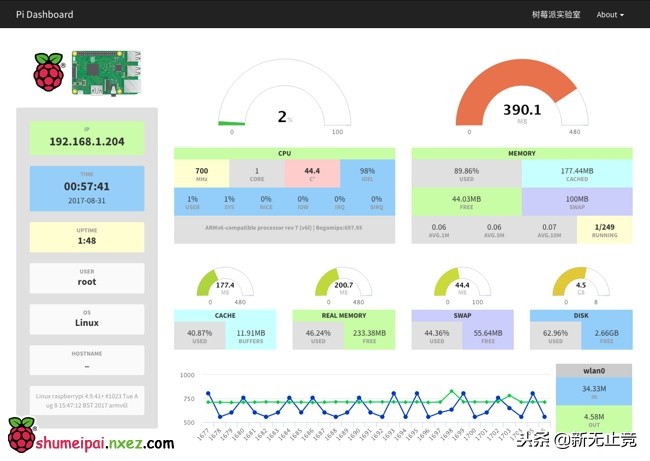Click the 34.33M IN network cell
Viewport: 650px width, 461px height.
pos(594,391)
